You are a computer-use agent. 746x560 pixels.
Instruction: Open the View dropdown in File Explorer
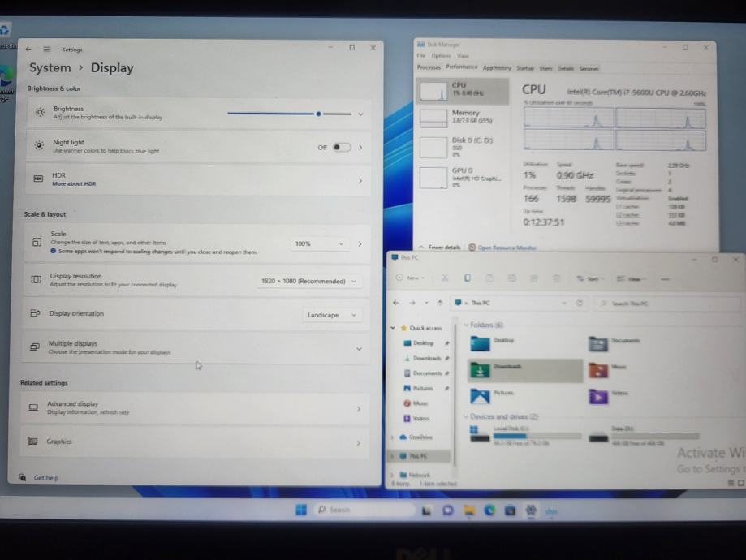631,279
